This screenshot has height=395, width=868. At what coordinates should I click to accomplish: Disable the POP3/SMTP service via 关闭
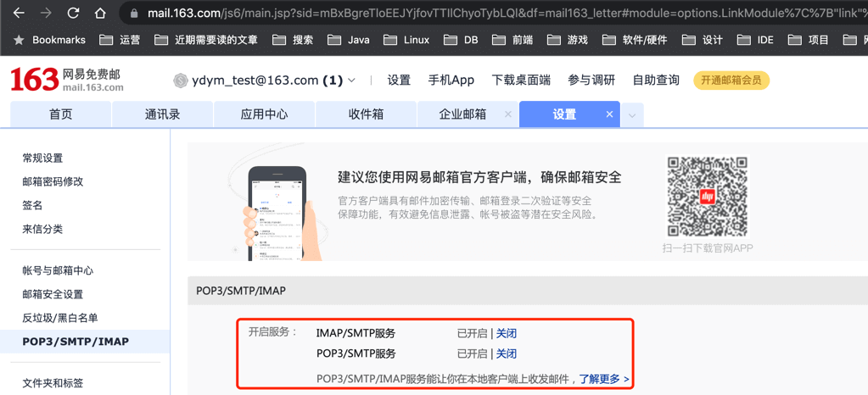(507, 353)
